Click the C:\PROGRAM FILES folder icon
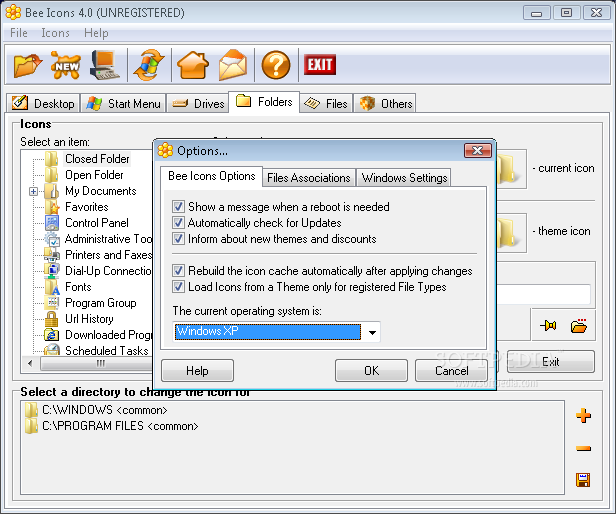616x514 pixels. [31, 426]
